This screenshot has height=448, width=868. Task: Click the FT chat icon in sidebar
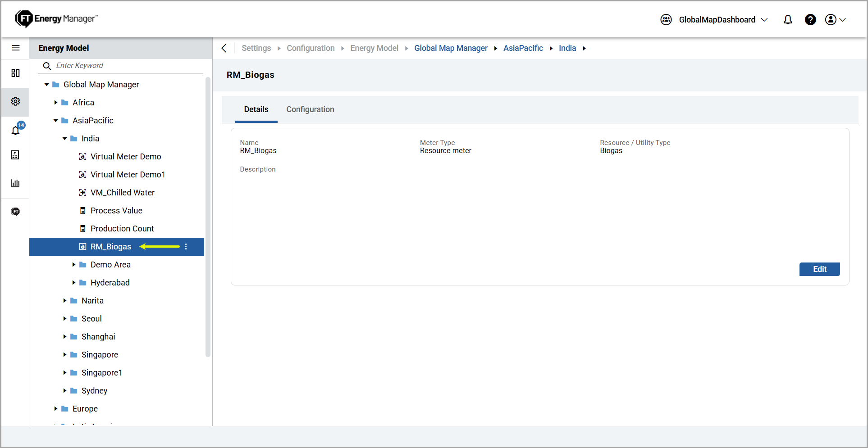tap(15, 212)
